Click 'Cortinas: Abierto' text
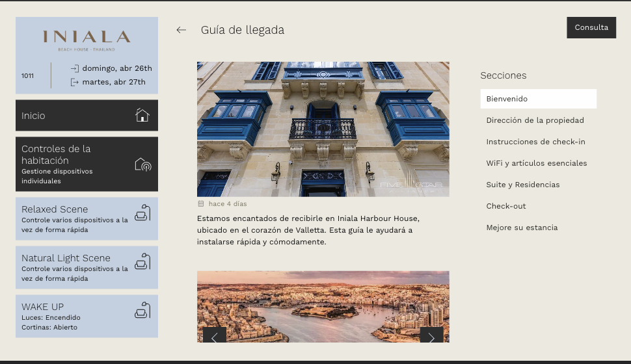The width and height of the screenshot is (631, 364). pos(49,328)
